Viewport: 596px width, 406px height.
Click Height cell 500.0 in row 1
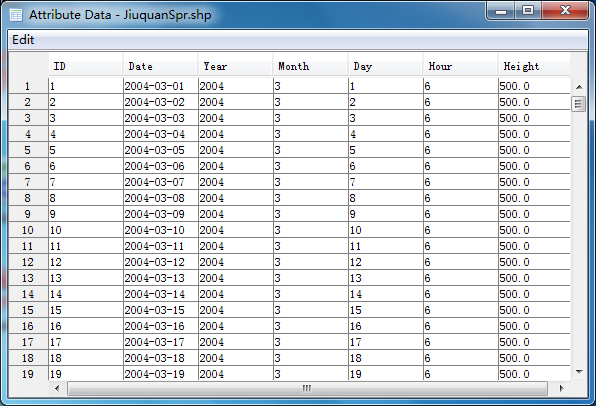point(534,86)
